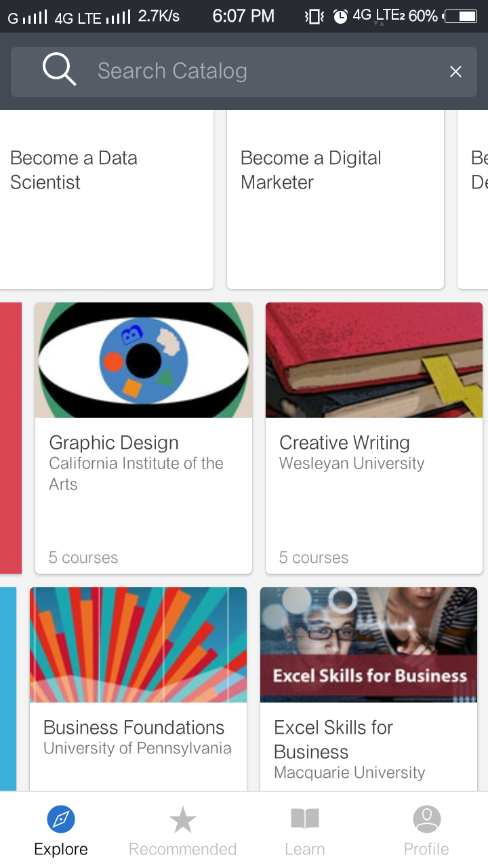Focus the Search Catalog field
This screenshot has height=868, width=488.
(258, 71)
